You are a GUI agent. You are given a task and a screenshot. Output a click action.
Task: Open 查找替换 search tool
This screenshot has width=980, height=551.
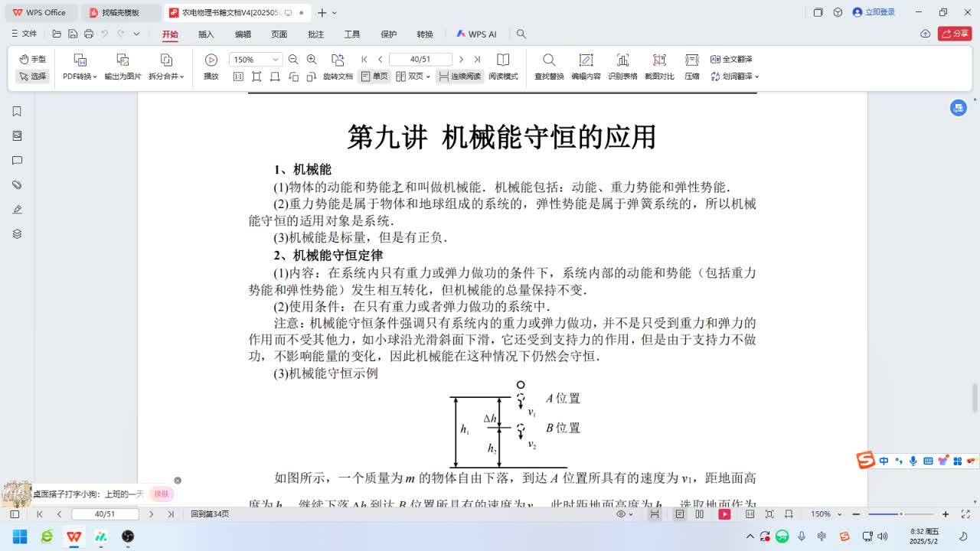tap(549, 67)
